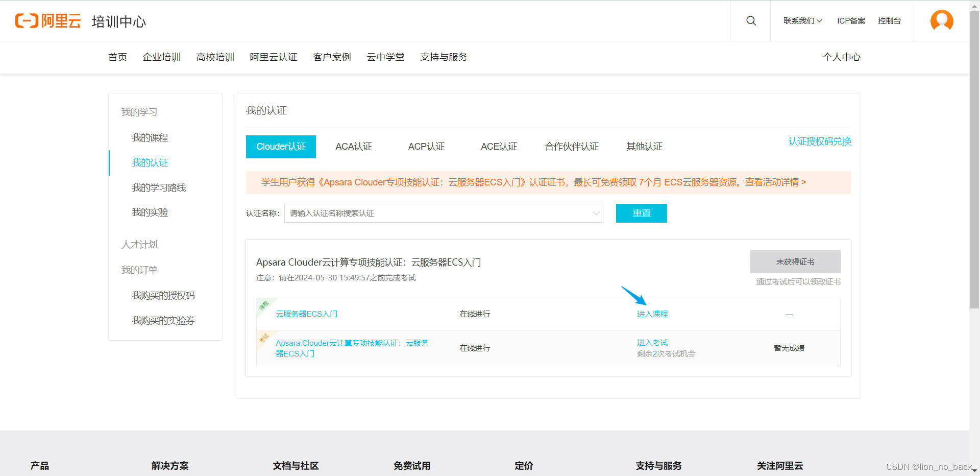
Task: Select 我的学习路线 in the sidebar
Action: click(159, 188)
